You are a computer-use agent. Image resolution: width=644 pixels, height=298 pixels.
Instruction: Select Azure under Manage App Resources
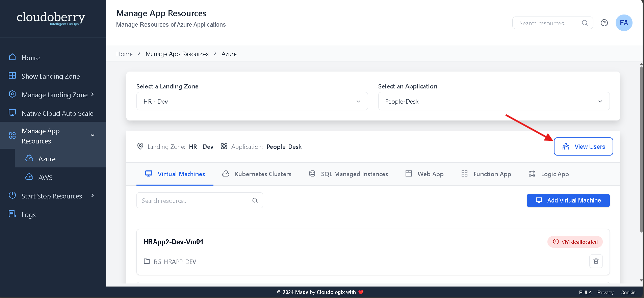pyautogui.click(x=60, y=159)
